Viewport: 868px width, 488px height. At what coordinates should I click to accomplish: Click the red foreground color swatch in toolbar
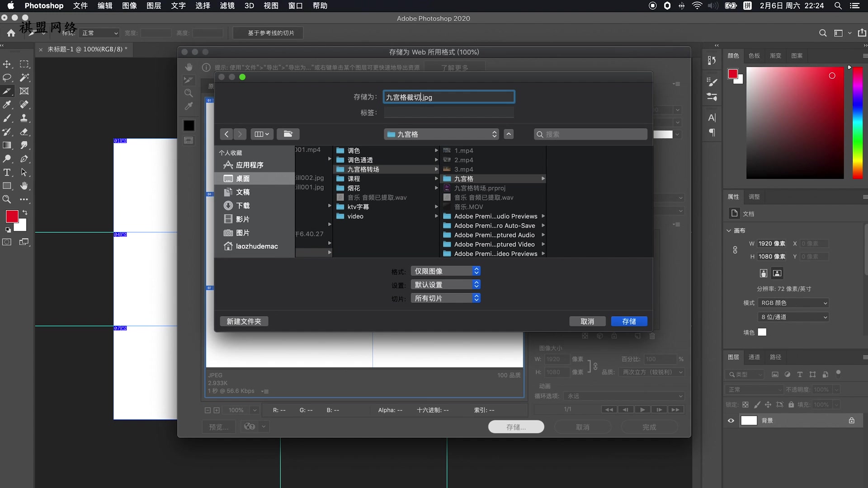point(12,216)
